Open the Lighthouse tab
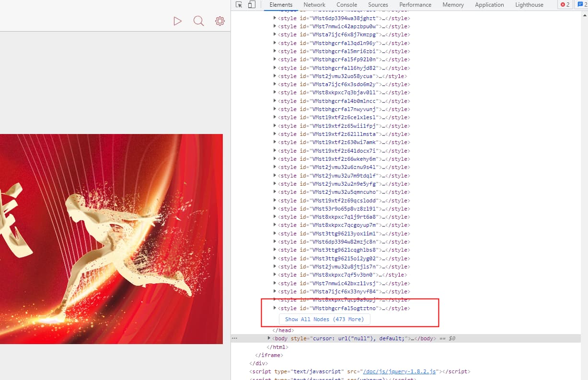The height and width of the screenshot is (380, 588). 529,5
